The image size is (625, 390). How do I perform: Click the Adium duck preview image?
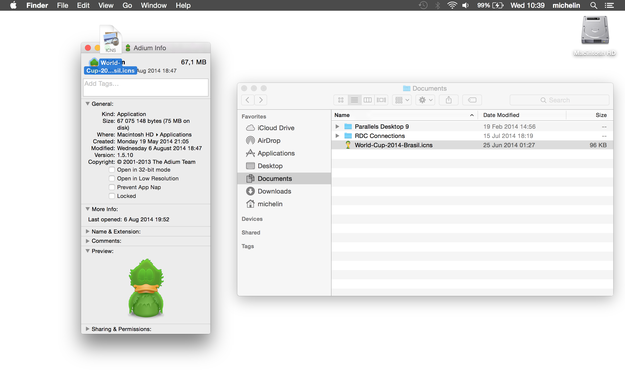pos(146,288)
